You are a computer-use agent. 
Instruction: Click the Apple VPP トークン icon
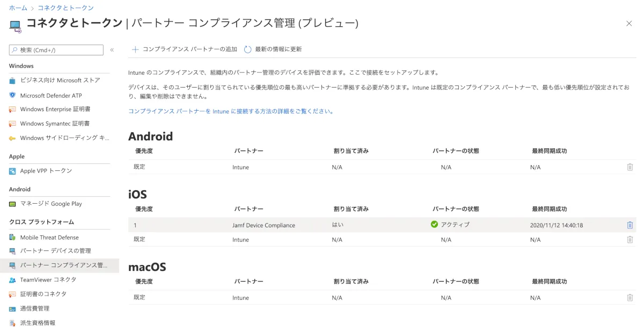tap(12, 171)
